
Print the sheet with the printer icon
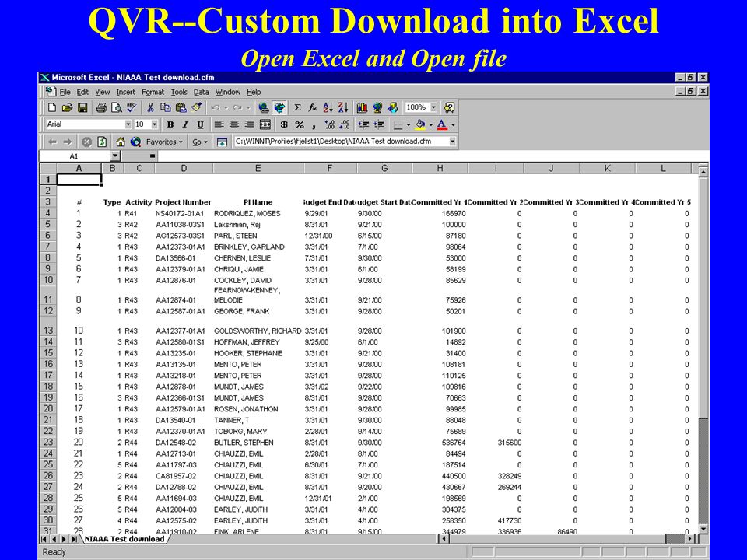click(x=101, y=107)
